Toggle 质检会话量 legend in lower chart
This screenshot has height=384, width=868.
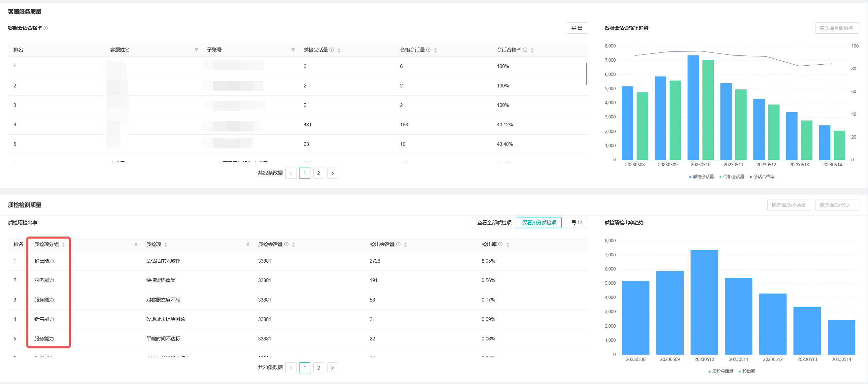point(721,371)
